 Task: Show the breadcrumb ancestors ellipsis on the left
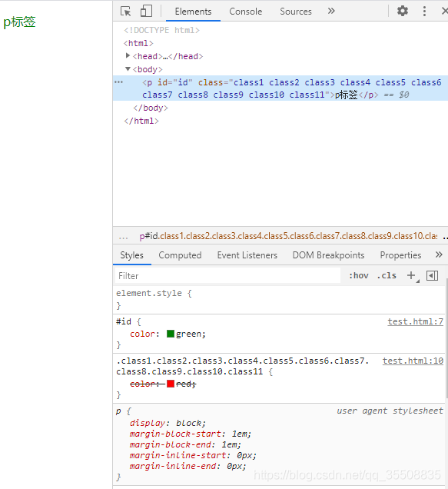click(123, 237)
